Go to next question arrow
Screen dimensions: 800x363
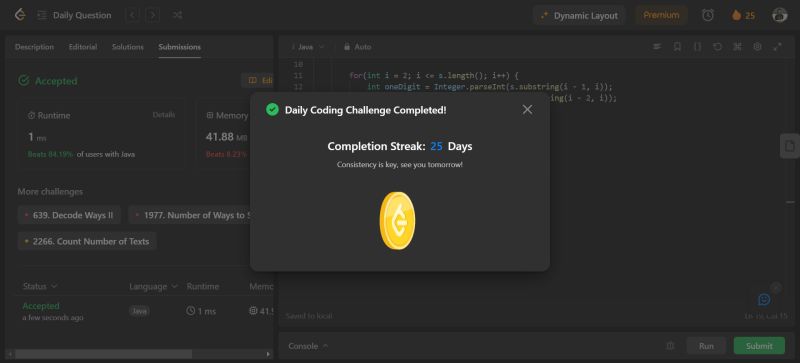tap(152, 15)
